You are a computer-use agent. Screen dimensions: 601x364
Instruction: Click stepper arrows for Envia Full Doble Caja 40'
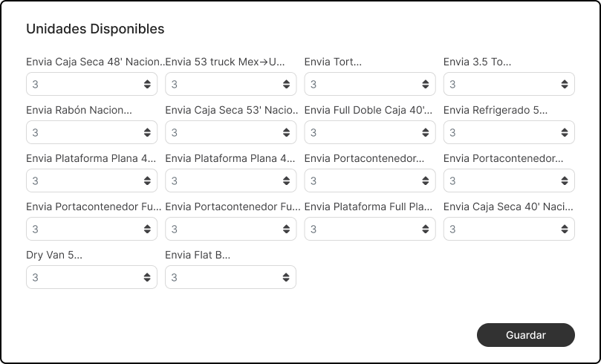425,133
